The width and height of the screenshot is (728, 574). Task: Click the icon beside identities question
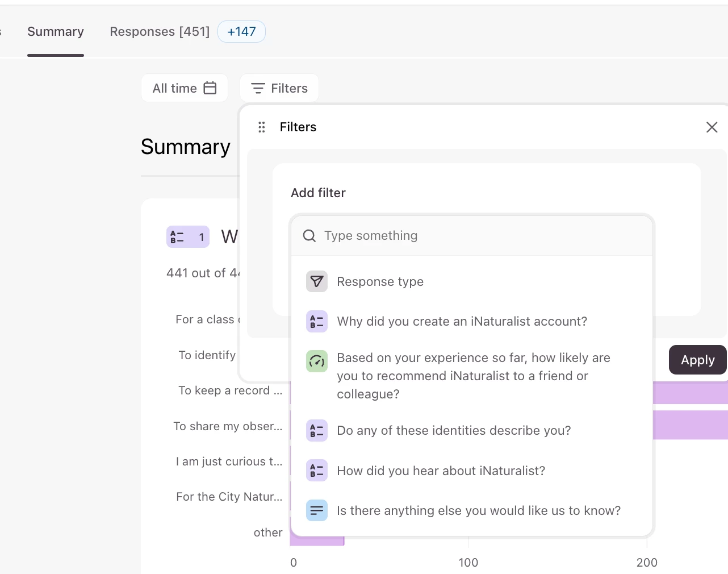[x=317, y=430]
